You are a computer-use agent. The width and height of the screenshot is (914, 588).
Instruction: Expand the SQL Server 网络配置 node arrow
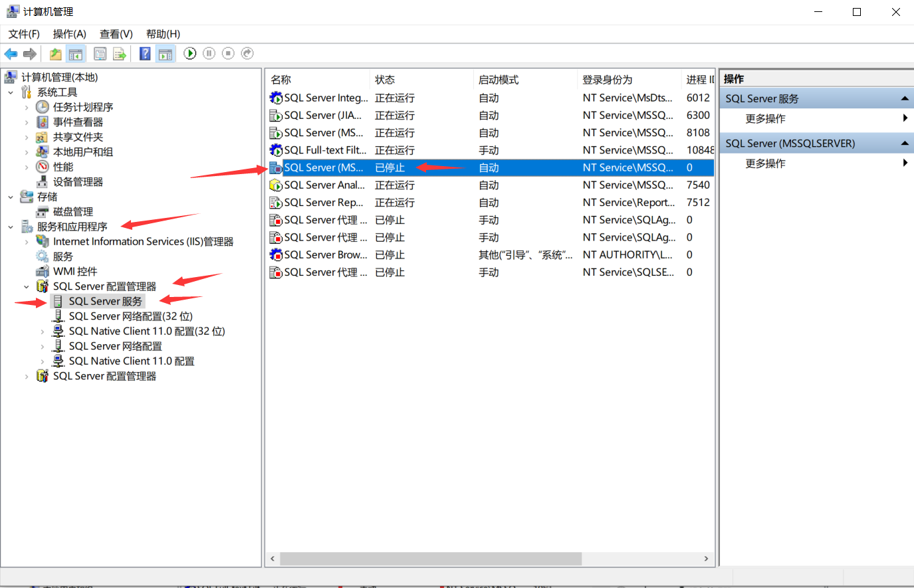(43, 346)
